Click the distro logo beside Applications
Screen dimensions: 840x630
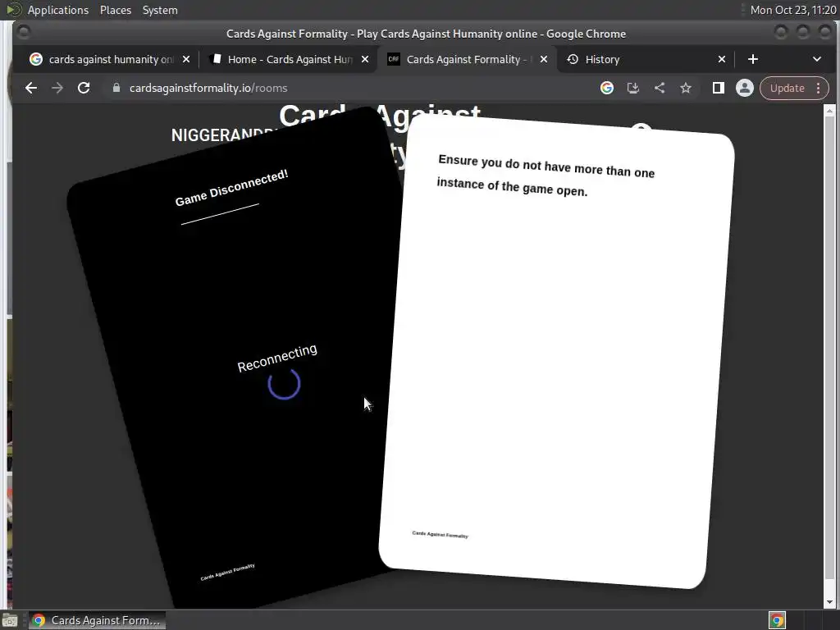click(13, 10)
